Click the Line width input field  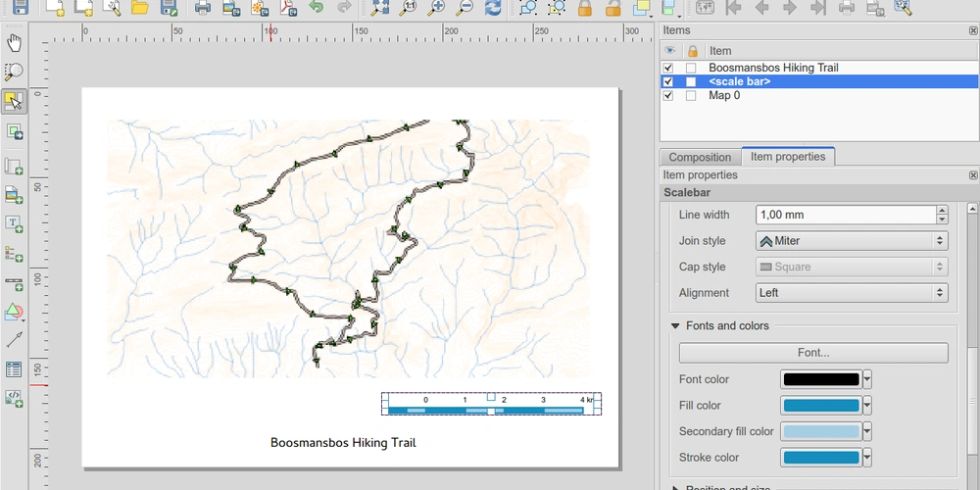tap(846, 215)
